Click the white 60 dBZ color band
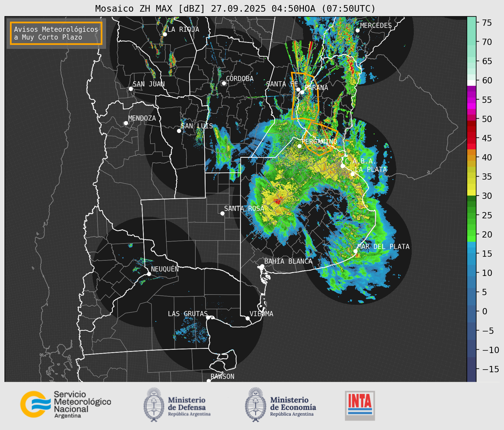This screenshot has width=504, height=430. 471,83
